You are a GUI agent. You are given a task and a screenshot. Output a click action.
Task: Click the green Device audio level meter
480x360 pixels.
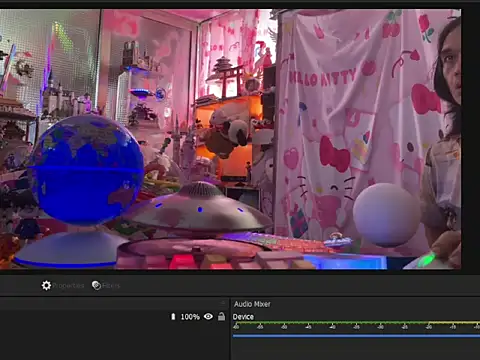click(x=330, y=323)
